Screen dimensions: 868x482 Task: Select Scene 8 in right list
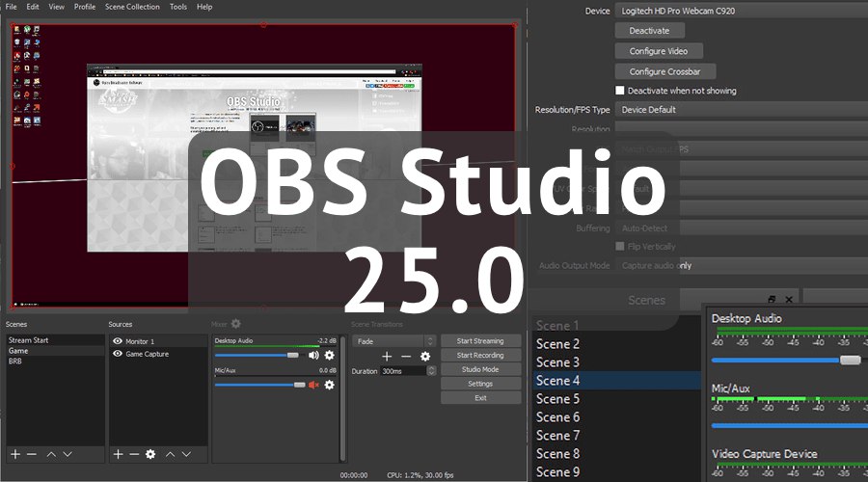[x=616, y=453]
